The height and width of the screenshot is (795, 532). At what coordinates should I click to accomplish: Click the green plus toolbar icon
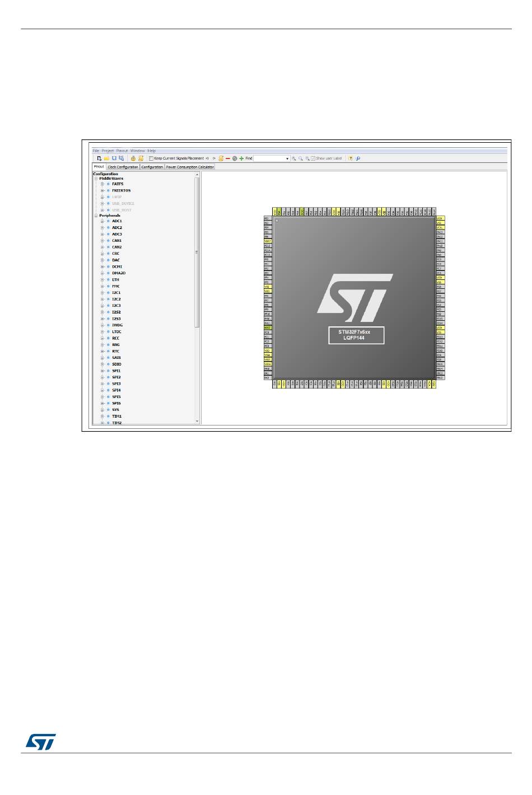click(x=241, y=158)
